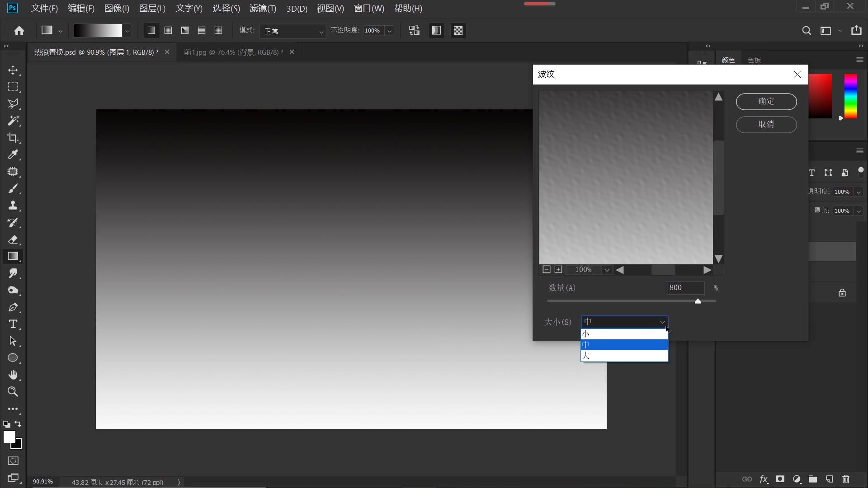The height and width of the screenshot is (488, 868).
Task: Choose 大 in the size dropdown list
Action: pos(624,356)
